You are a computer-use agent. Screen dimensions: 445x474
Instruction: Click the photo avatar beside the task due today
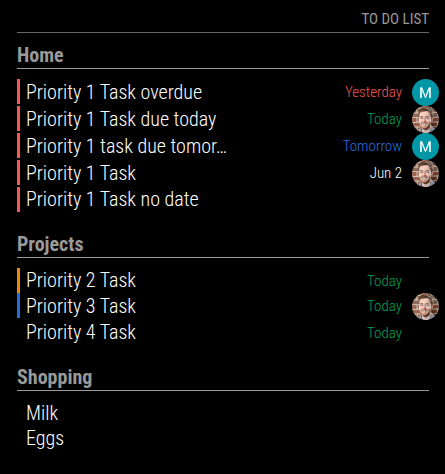[425, 119]
